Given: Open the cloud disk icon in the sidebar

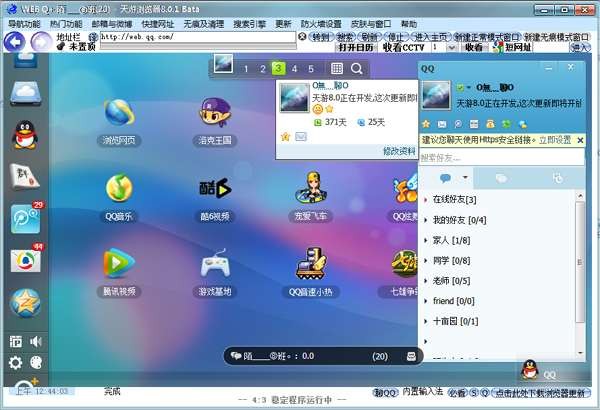Looking at the screenshot, I should [25, 93].
